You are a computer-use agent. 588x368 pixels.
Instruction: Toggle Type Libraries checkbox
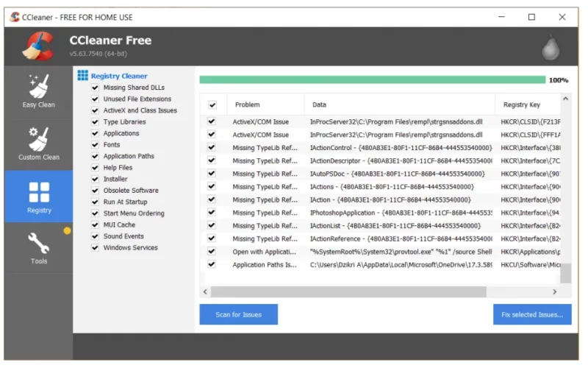[x=96, y=122]
